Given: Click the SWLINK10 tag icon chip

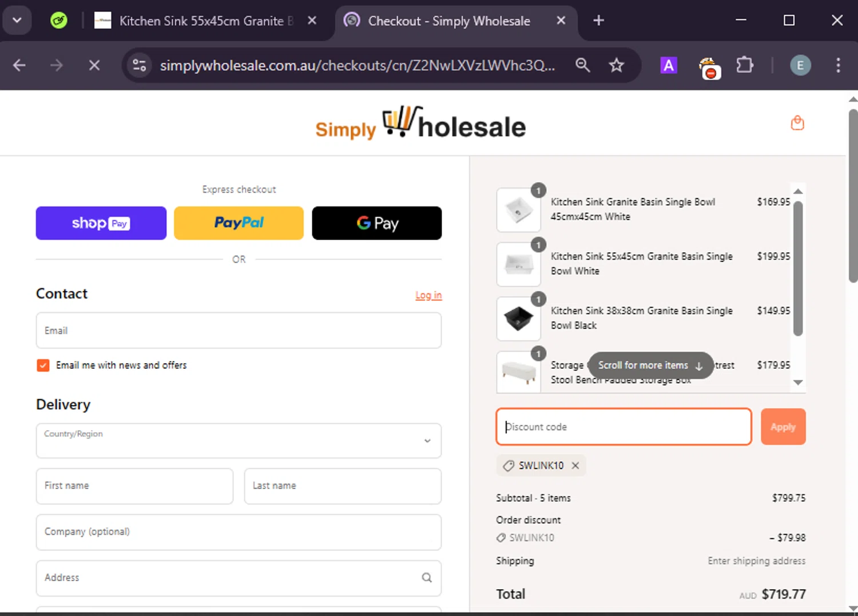Looking at the screenshot, I should pyautogui.click(x=508, y=466).
